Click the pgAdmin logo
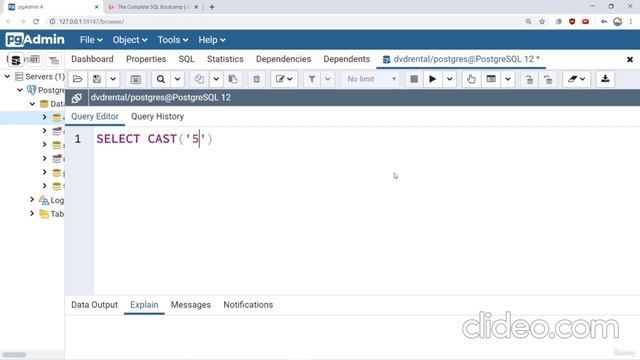This screenshot has width=640, height=360. click(x=35, y=40)
